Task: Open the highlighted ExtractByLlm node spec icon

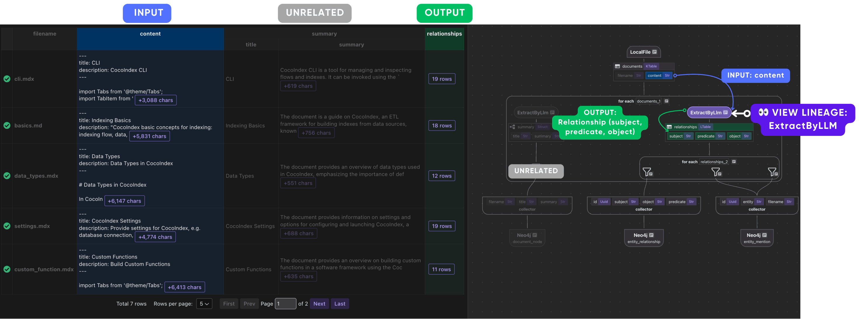Action: click(x=725, y=113)
